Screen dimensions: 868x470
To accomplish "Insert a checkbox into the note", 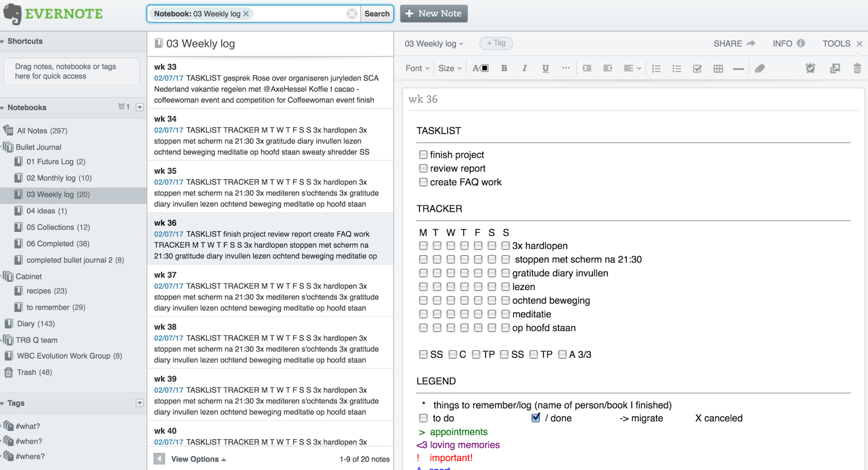I will tap(698, 69).
